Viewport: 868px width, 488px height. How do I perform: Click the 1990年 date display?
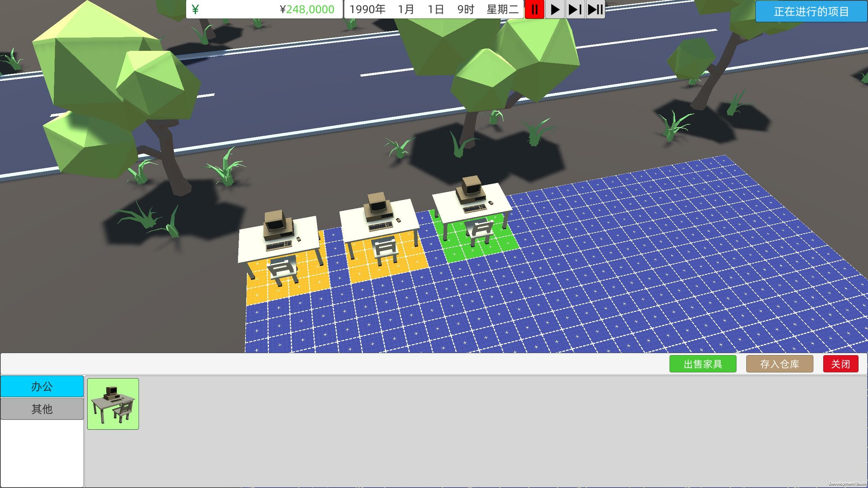click(368, 9)
